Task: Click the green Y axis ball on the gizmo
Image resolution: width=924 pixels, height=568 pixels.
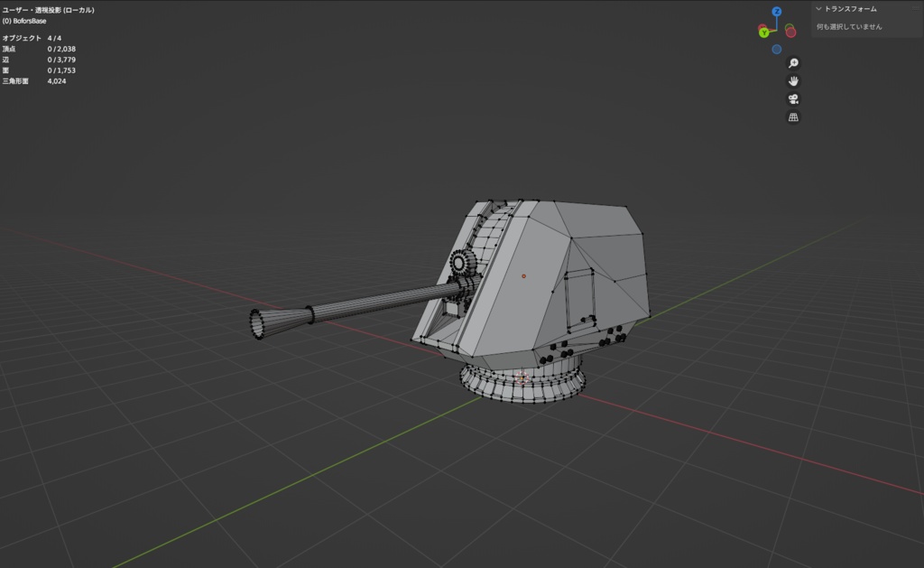Action: pyautogui.click(x=763, y=32)
